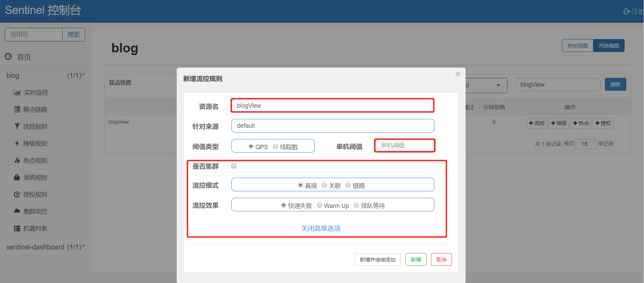Viewport: 644px width, 283px height.
Task: Click +流控 button in blogView row
Action: (537, 123)
